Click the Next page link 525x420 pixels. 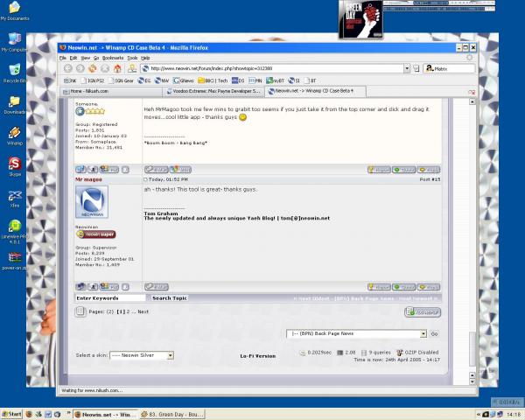point(143,311)
